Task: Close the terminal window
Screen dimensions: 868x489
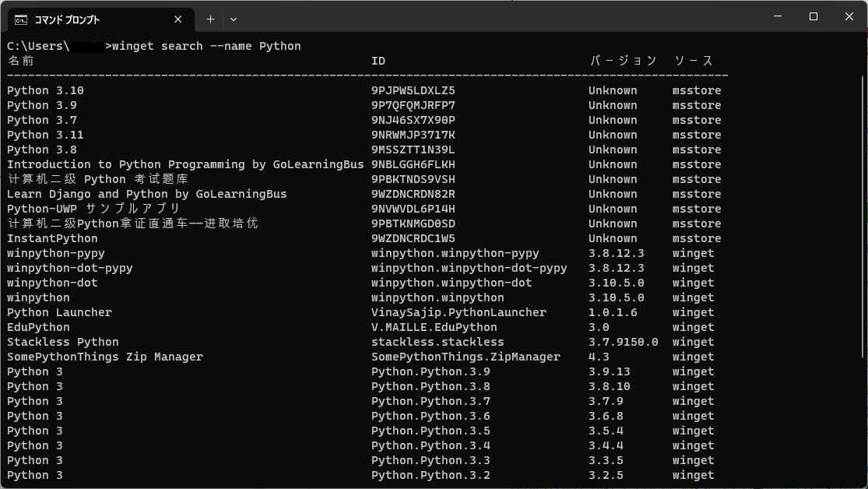Action: point(849,16)
